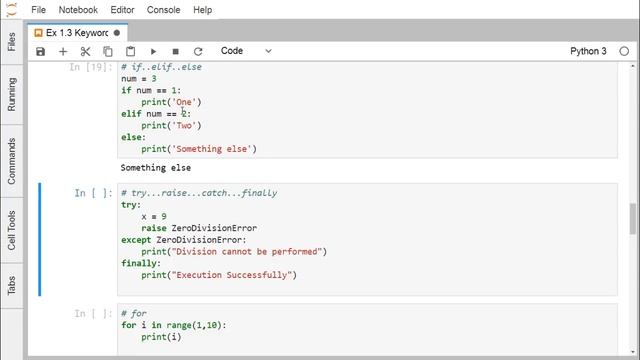This screenshot has width=640, height=360.
Task: Open the File menu
Action: pos(38,10)
